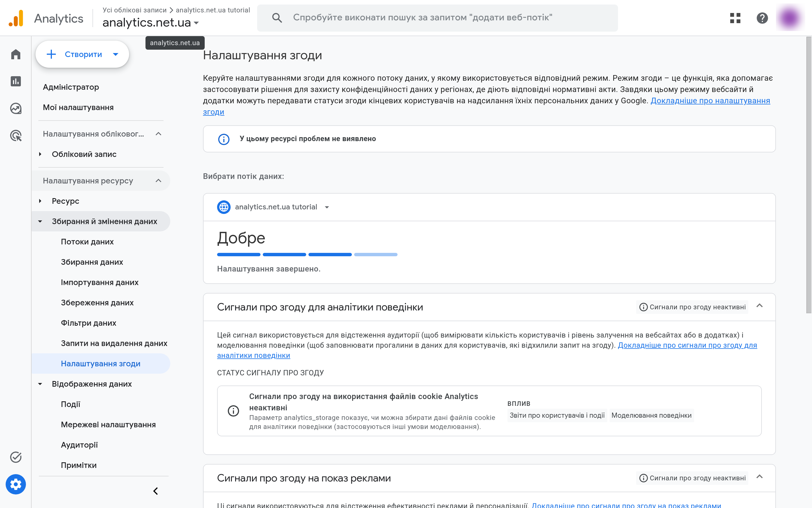The image size is (812, 508).
Task: Select Потоки даних in sidebar
Action: click(x=87, y=242)
